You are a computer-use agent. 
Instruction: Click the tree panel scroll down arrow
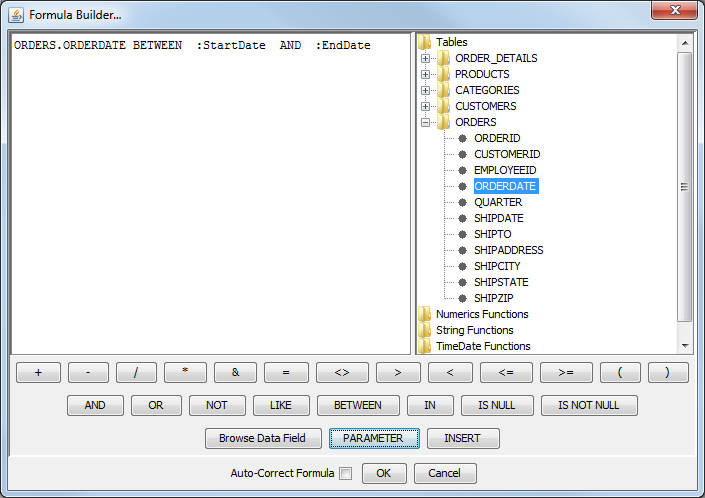coord(685,346)
